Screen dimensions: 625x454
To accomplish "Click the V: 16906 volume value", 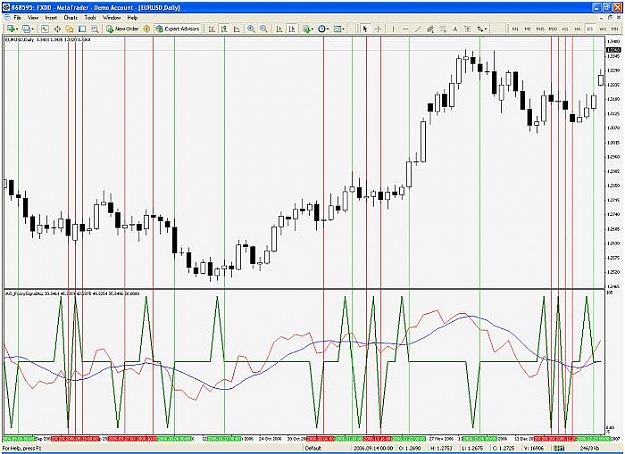I will click(536, 448).
